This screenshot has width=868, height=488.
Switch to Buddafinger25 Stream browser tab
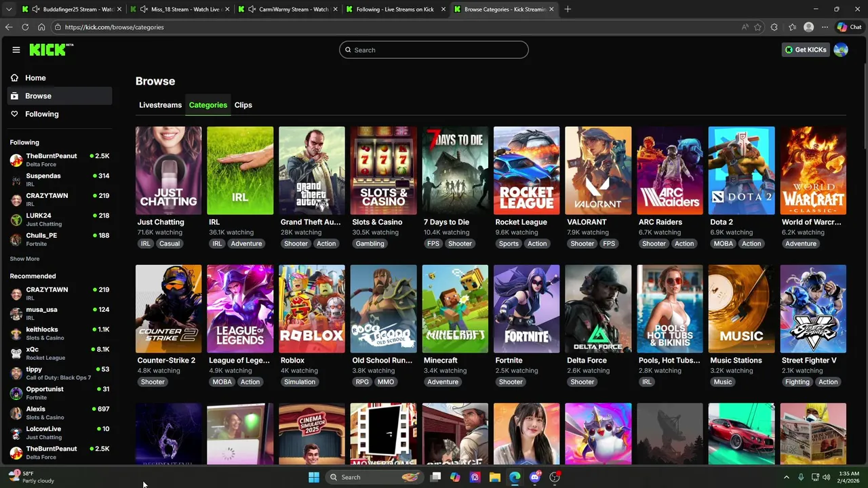pos(71,9)
